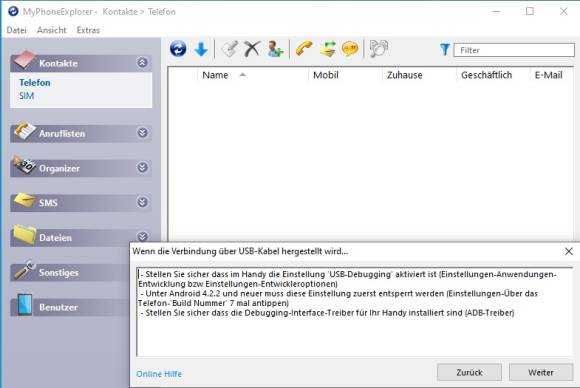Select SIM under Kontakte
Viewport: 580px width, 388px height.
27,96
